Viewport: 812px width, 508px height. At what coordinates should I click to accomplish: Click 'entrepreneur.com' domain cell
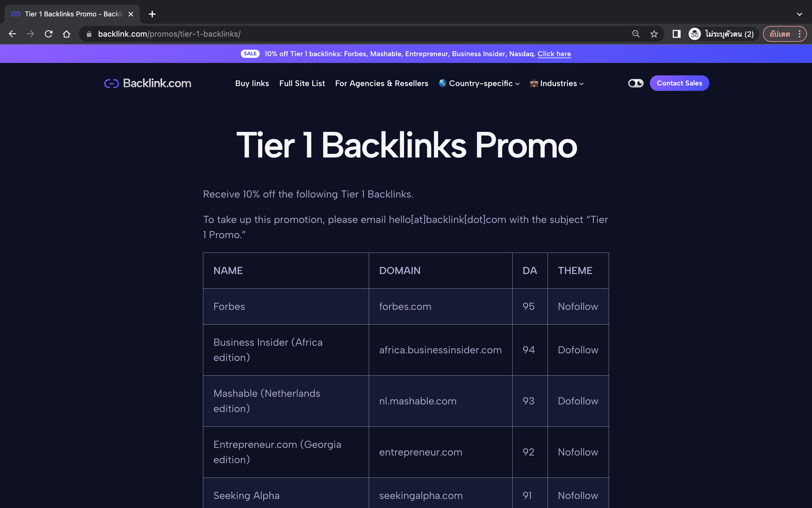coord(441,452)
